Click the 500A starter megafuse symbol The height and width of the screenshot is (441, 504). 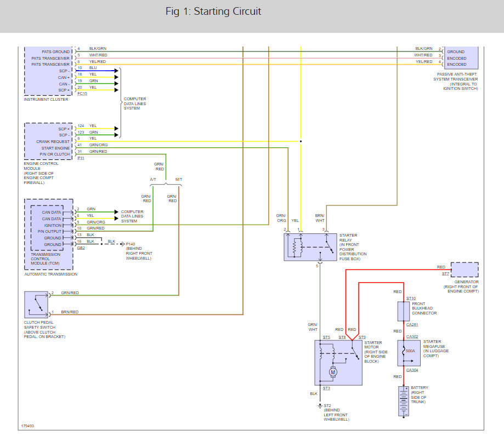click(x=409, y=353)
